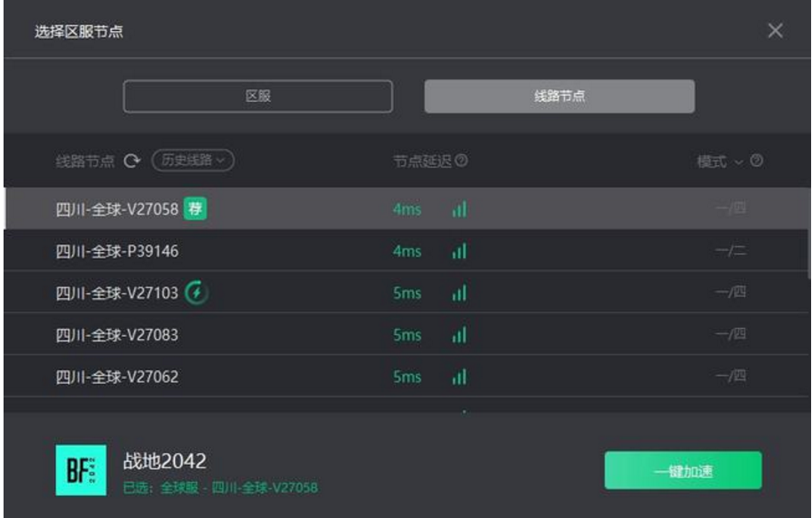The width and height of the screenshot is (812, 518).
Task: Click the help icon beside 模式
Action: (756, 161)
